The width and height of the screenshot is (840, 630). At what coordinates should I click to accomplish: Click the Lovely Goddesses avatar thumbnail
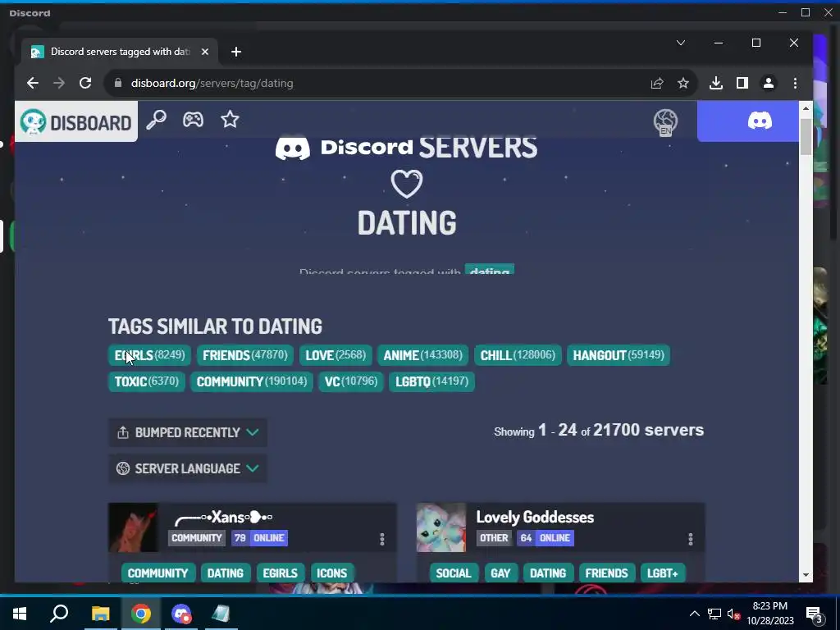pos(441,527)
